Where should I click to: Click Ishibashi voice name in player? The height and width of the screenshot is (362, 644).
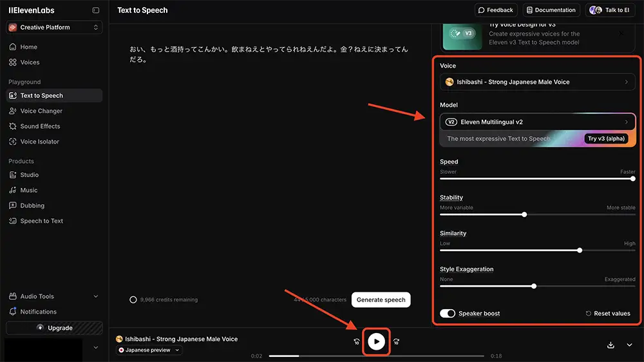[181, 339]
